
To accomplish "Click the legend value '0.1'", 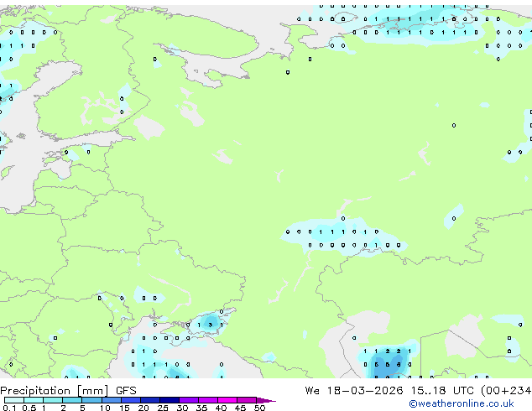I will [9, 408].
